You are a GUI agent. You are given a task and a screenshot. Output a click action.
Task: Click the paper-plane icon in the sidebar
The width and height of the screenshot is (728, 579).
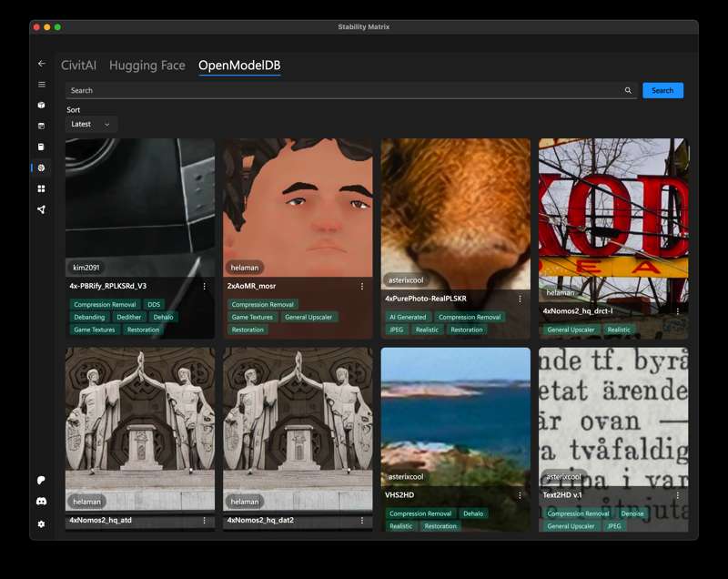[x=41, y=209]
